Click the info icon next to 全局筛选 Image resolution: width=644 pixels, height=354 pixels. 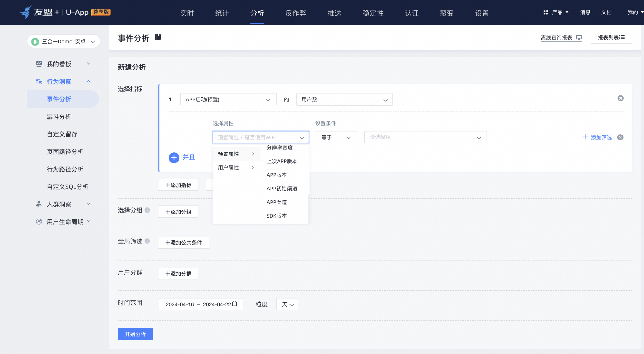pyautogui.click(x=147, y=241)
